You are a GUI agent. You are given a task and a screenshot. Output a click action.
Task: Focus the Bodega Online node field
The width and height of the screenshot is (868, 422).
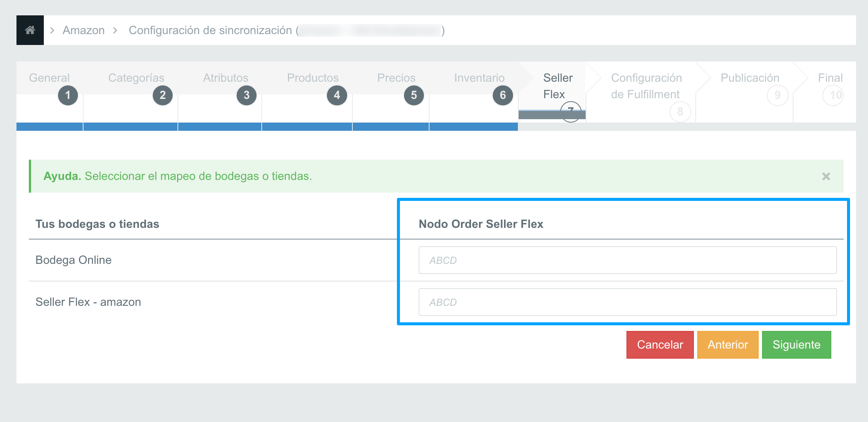(628, 260)
